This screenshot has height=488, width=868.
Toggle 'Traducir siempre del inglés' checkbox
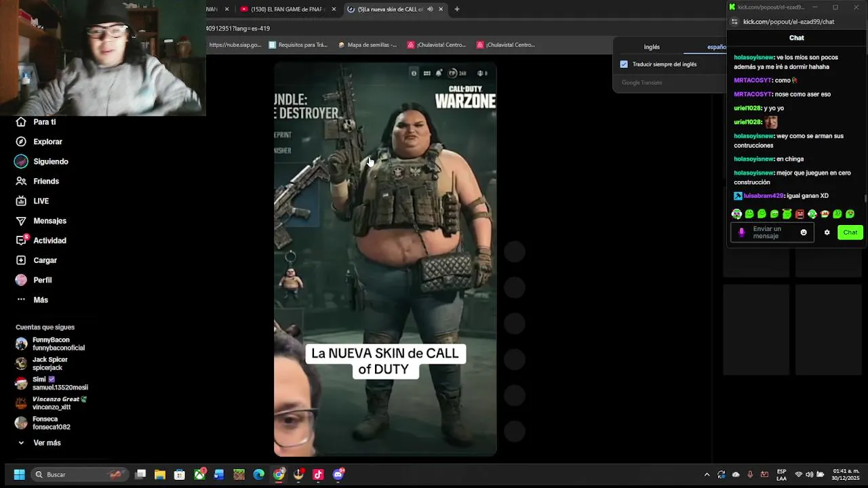(624, 64)
